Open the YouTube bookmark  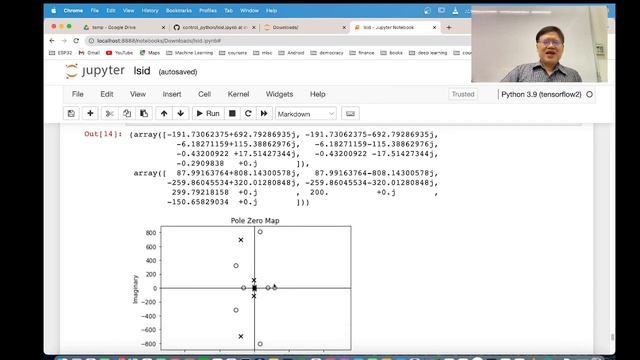pyautogui.click(x=119, y=53)
